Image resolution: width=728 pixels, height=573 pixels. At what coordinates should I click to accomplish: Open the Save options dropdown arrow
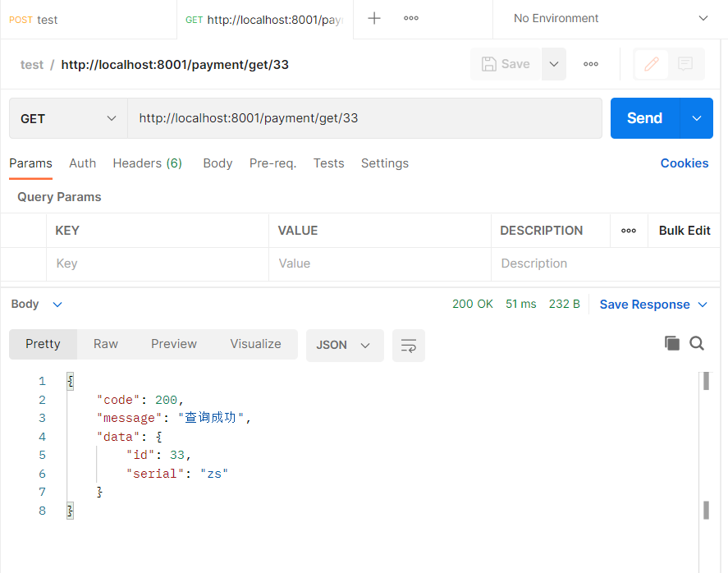click(554, 64)
